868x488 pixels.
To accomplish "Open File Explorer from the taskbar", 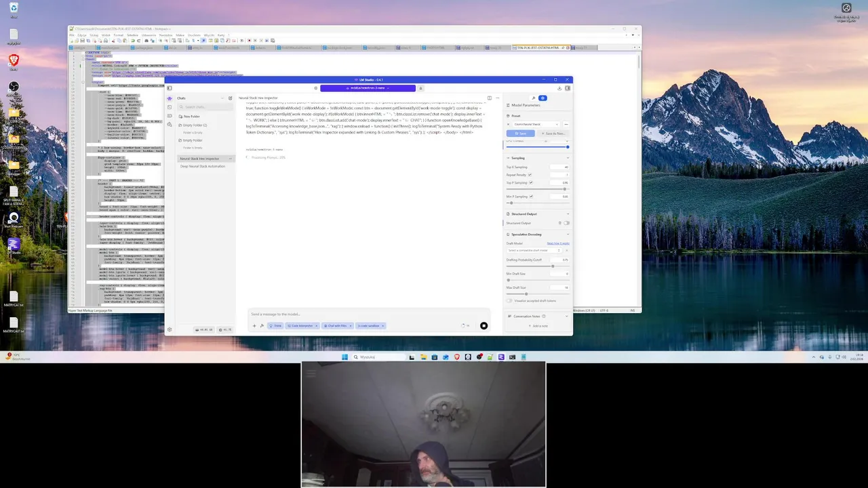I will coord(424,357).
